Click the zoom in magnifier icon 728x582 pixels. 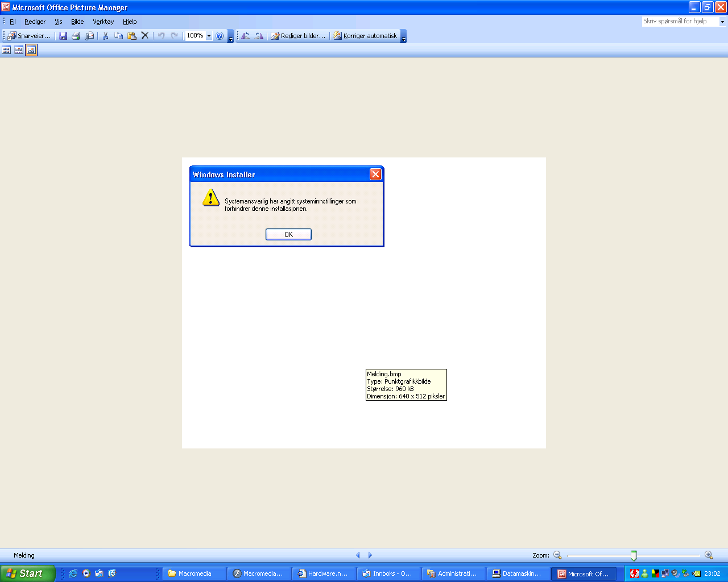pyautogui.click(x=709, y=555)
